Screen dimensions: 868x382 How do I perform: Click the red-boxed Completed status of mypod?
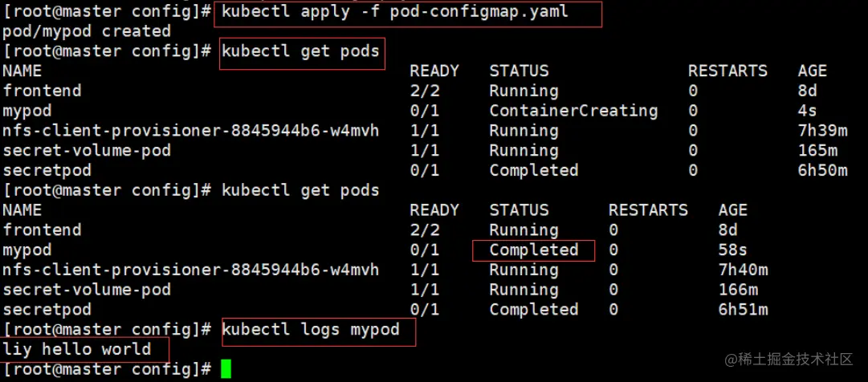[x=534, y=250]
